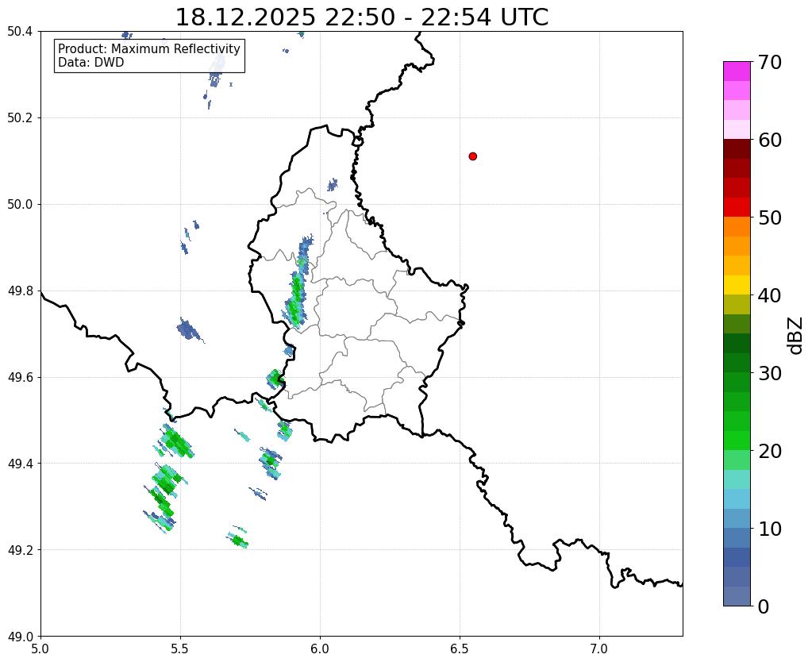Click the latitude tick label '49.0'
Viewport: 812px width, 662px height.
[20, 637]
